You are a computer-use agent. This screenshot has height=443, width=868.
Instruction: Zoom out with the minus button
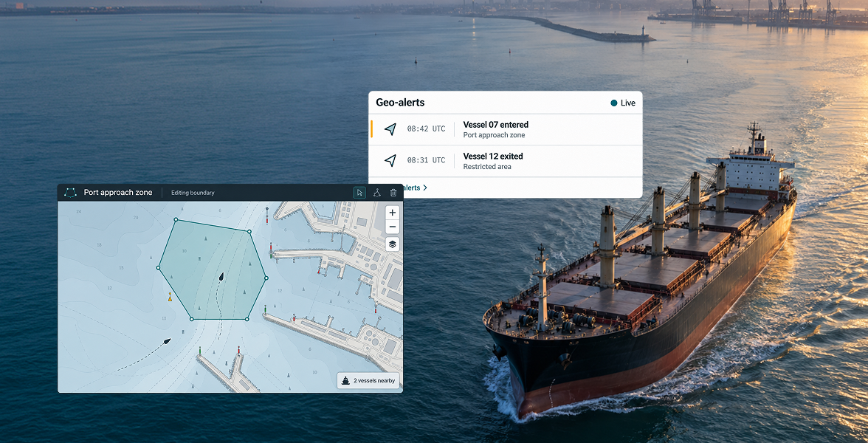(393, 227)
